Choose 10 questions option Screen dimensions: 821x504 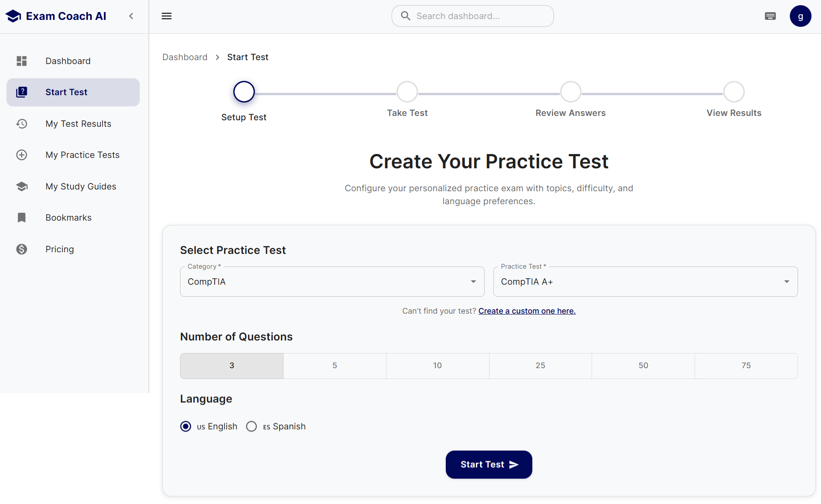pos(438,366)
